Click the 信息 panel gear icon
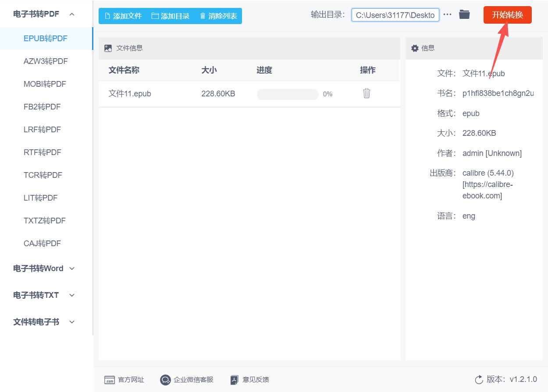This screenshot has height=392, width=548. pos(415,48)
